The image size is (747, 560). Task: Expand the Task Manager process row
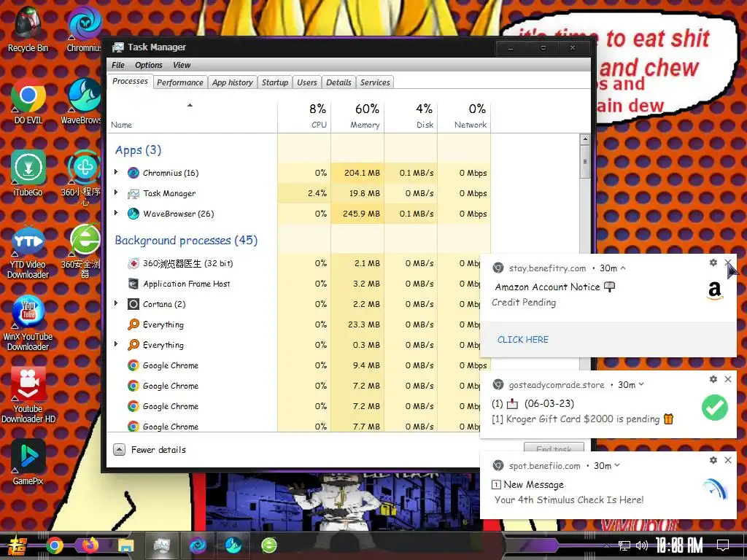click(x=116, y=192)
